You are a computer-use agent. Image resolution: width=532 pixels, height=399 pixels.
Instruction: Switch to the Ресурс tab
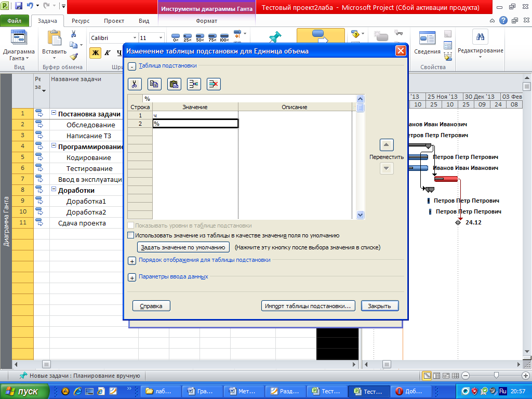81,21
